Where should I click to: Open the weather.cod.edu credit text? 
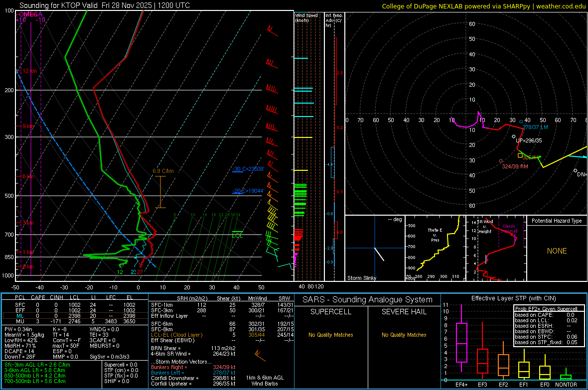point(484,6)
